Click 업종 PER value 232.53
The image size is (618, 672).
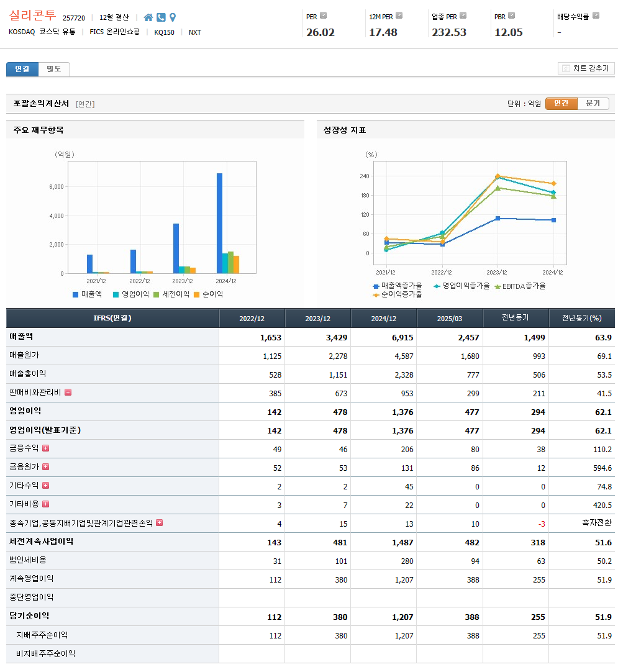pyautogui.click(x=449, y=32)
